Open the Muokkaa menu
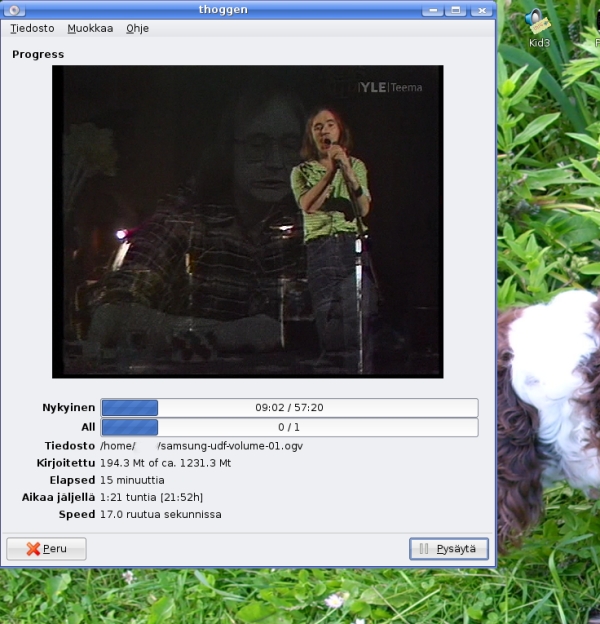This screenshot has height=624, width=600. point(90,29)
